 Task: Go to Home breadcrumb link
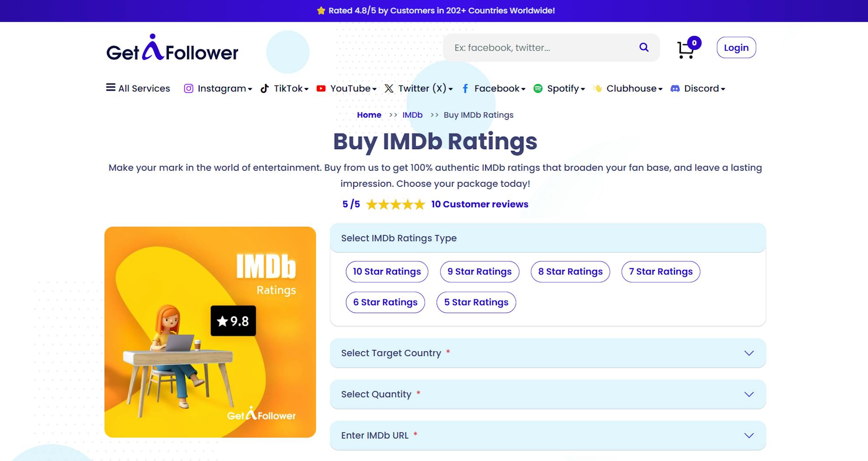pos(369,115)
